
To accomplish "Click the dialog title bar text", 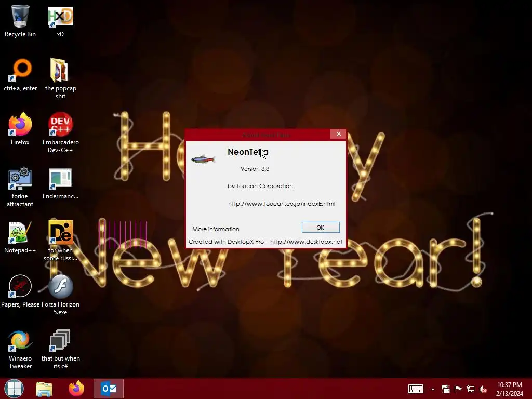I will [267, 135].
